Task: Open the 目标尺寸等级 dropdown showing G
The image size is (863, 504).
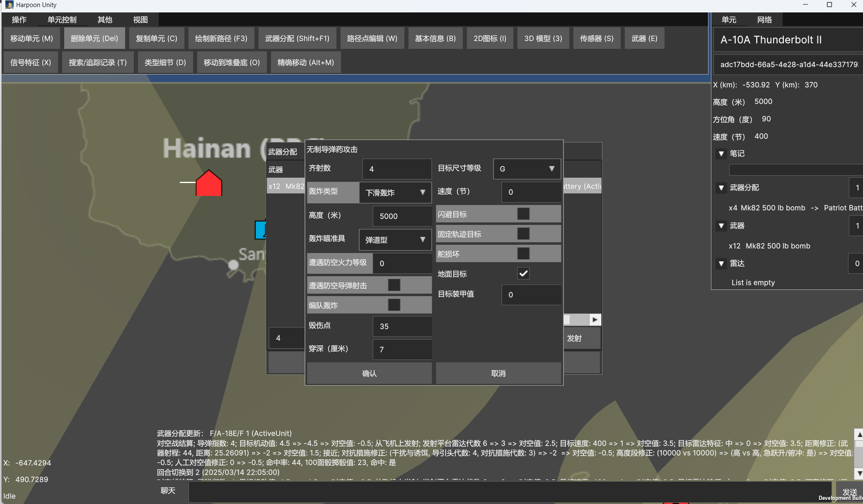Action: 527,169
